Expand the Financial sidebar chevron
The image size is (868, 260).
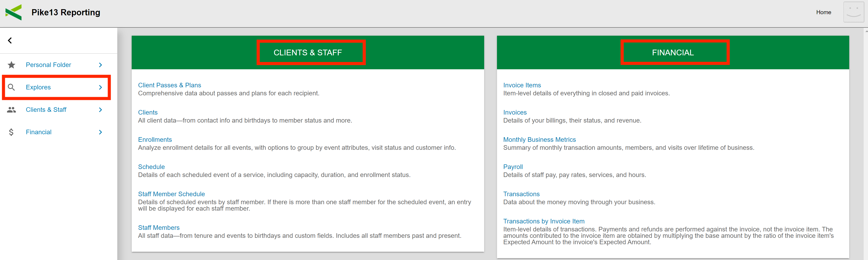100,132
